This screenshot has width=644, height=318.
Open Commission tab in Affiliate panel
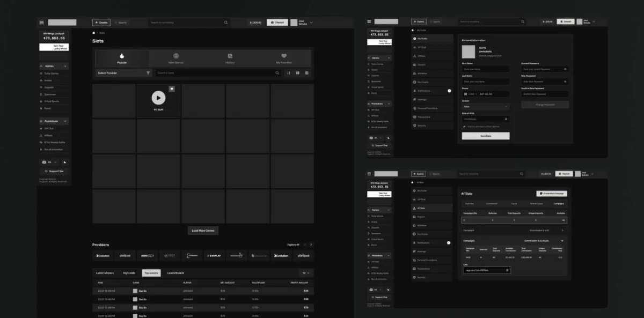click(x=492, y=204)
